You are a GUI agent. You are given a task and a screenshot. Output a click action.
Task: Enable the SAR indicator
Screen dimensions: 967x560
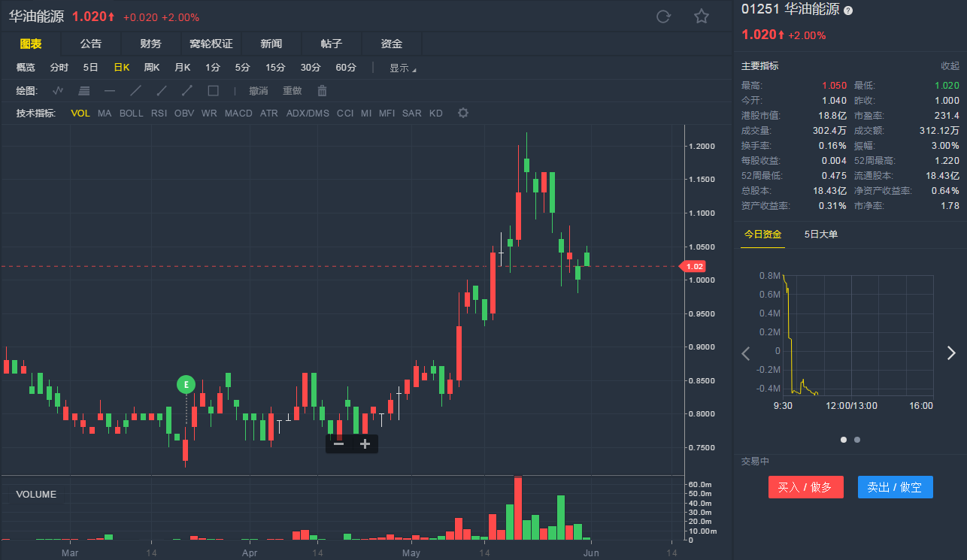[x=411, y=114]
